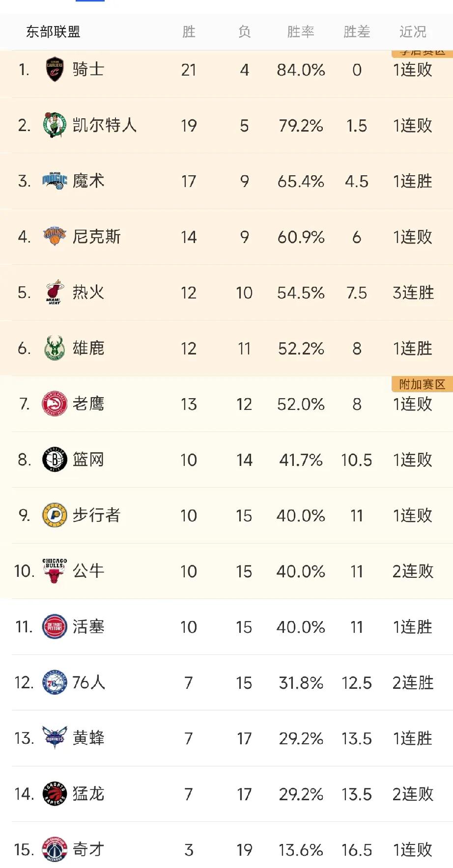Screen dimensions: 453x868
Task: Select the Brooklyn Nets logo
Action: click(55, 460)
